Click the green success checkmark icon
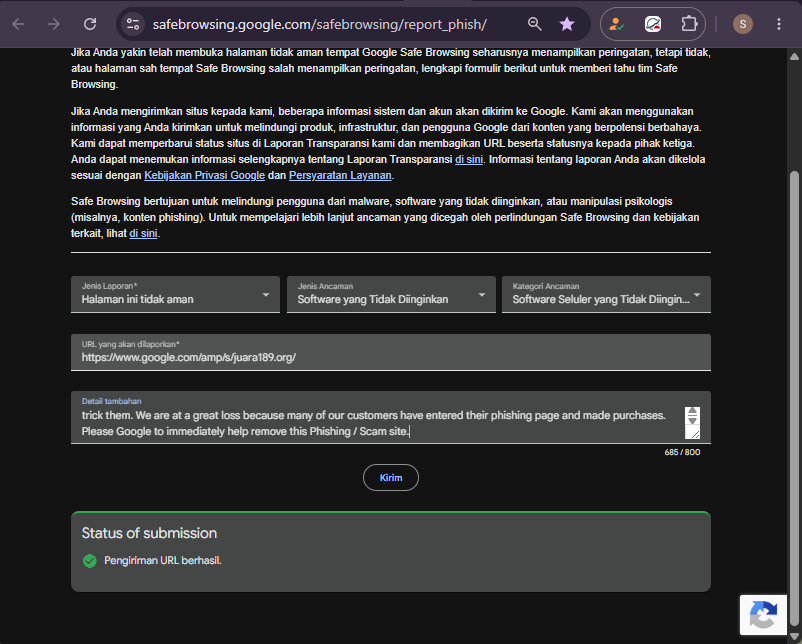Image resolution: width=802 pixels, height=644 pixels. click(90, 561)
